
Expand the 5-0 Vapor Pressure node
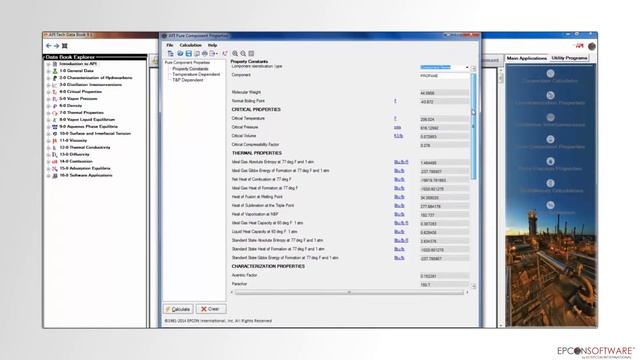pos(49,99)
